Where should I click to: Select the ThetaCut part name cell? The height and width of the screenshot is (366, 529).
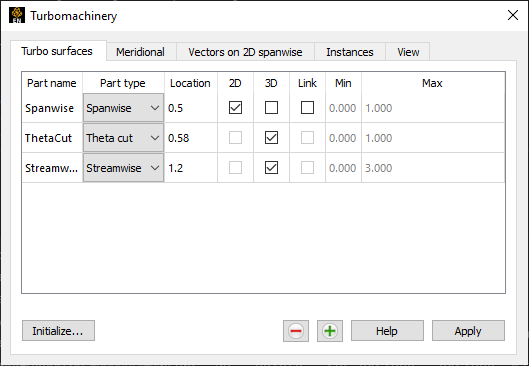pos(52,138)
